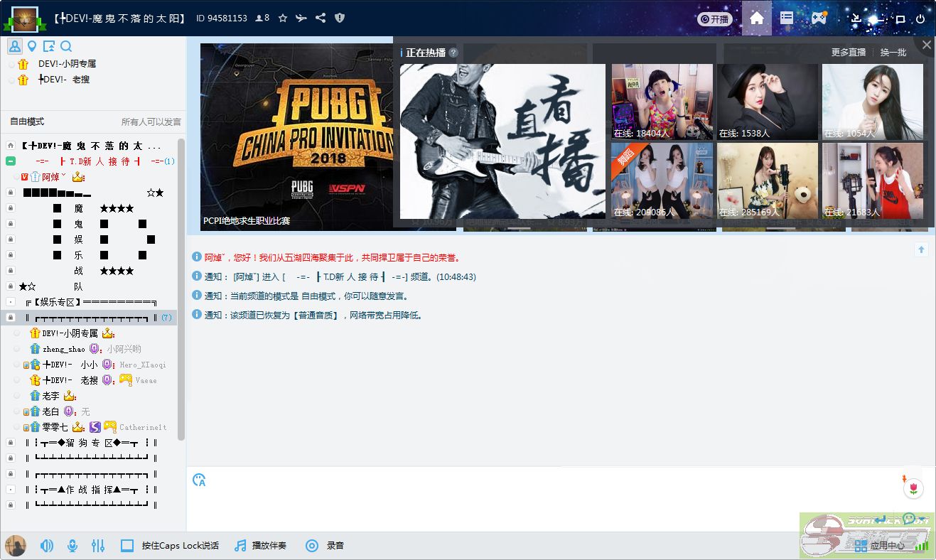Select the members view icon
The height and width of the screenshot is (560, 936).
(15, 46)
